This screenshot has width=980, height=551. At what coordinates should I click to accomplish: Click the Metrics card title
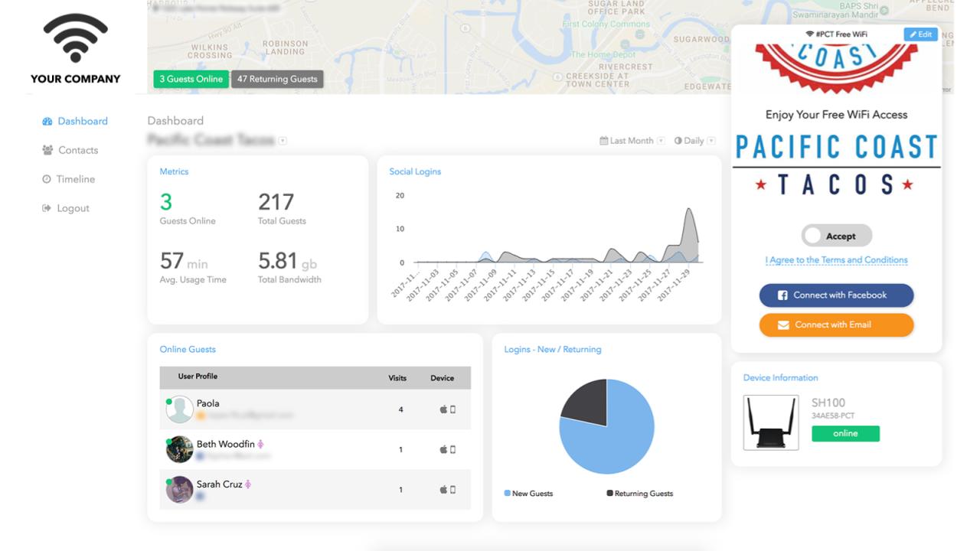click(x=174, y=171)
